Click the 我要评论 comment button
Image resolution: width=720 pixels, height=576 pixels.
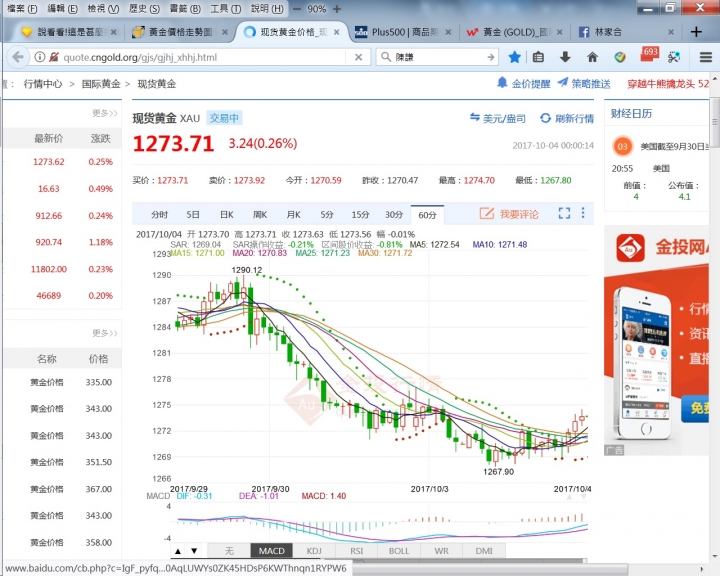(510, 214)
